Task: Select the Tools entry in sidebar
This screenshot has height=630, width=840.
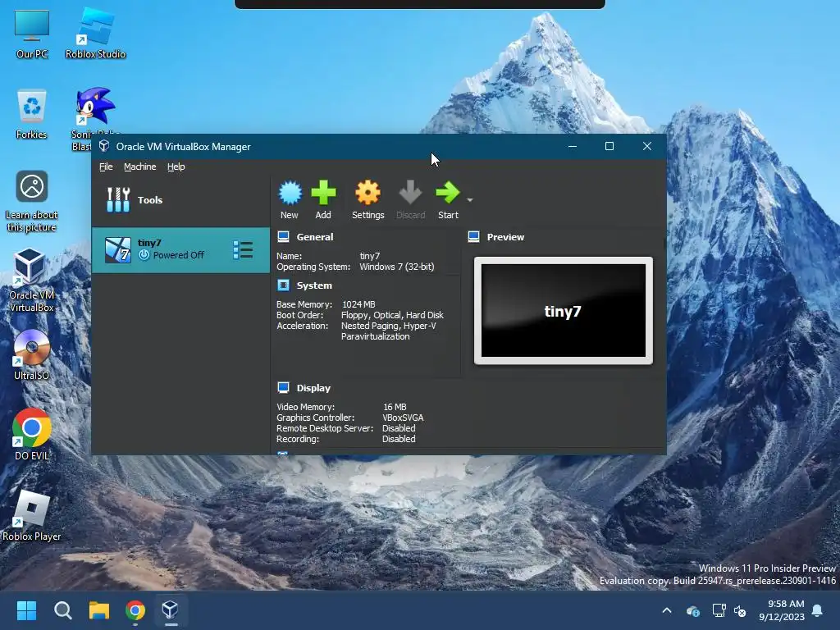Action: 180,200
